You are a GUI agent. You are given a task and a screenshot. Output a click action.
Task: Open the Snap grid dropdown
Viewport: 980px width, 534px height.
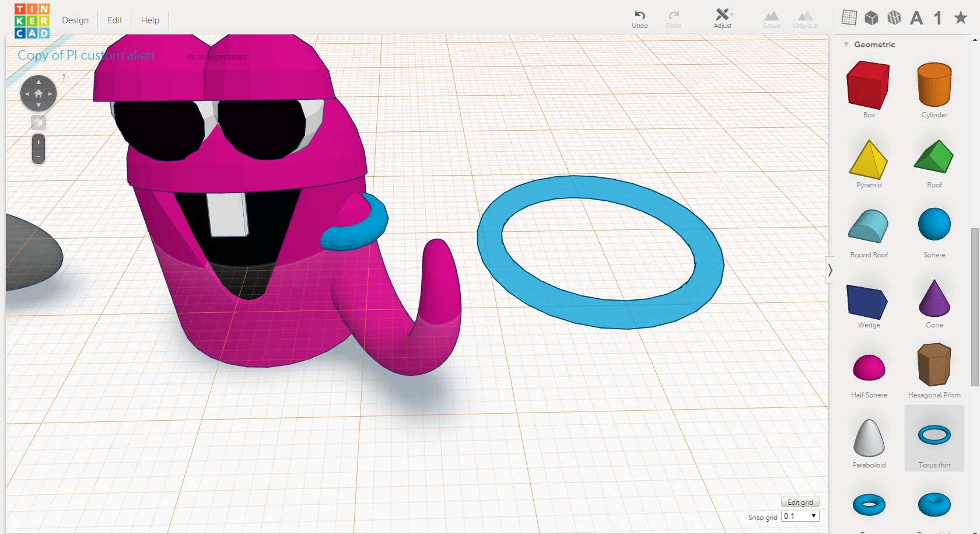(x=800, y=516)
